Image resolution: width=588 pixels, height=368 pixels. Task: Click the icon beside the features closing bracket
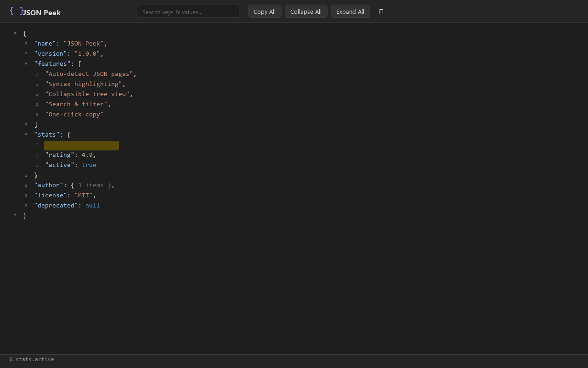pos(26,125)
